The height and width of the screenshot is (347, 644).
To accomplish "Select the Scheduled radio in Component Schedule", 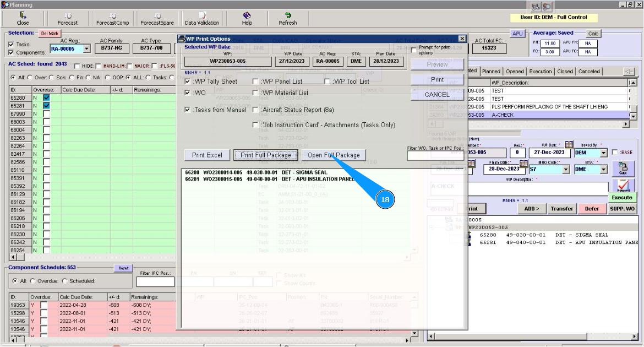I will click(64, 281).
